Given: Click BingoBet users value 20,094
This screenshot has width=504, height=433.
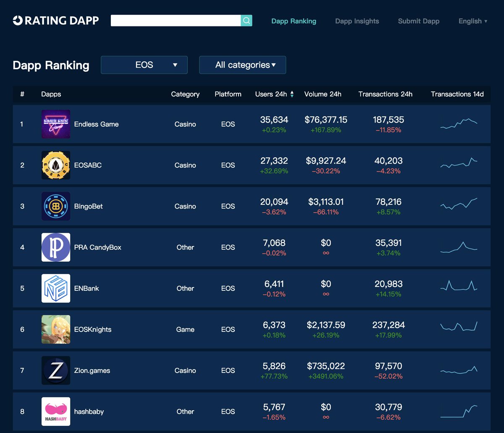Looking at the screenshot, I should click(274, 202).
